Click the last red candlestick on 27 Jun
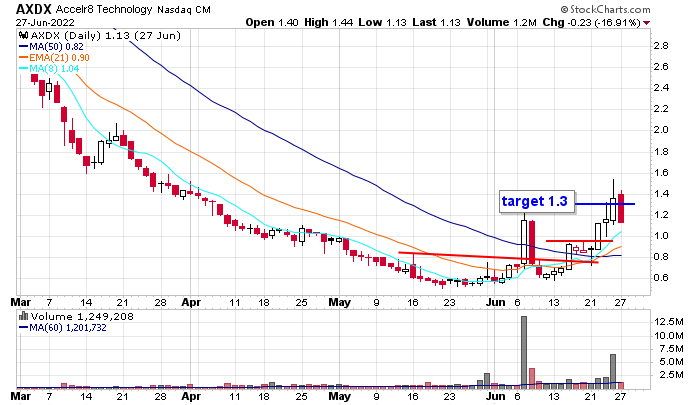700x405 pixels. tap(621, 208)
